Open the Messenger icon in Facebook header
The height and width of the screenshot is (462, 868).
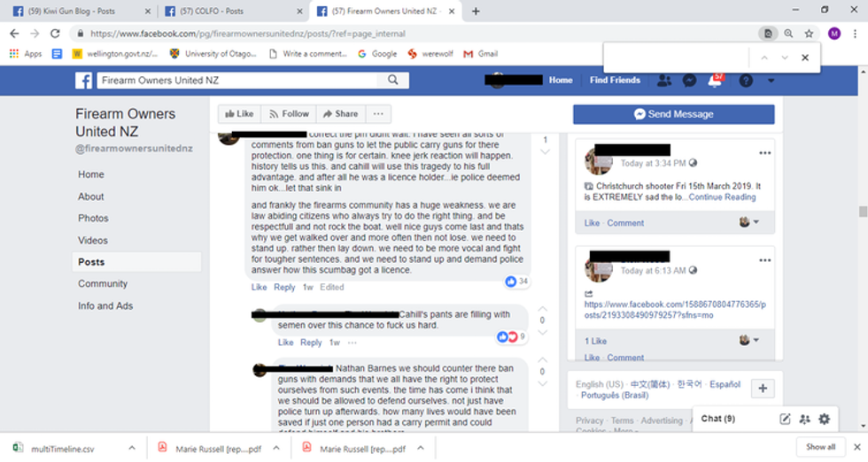pyautogui.click(x=689, y=81)
